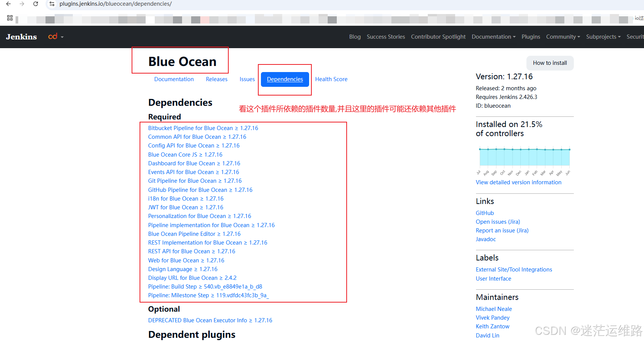Open Blue Ocean Core JS link

185,155
